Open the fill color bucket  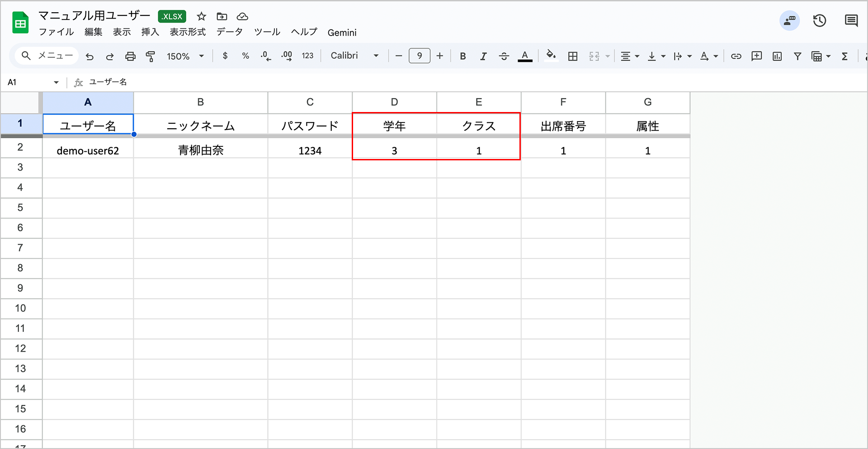551,56
